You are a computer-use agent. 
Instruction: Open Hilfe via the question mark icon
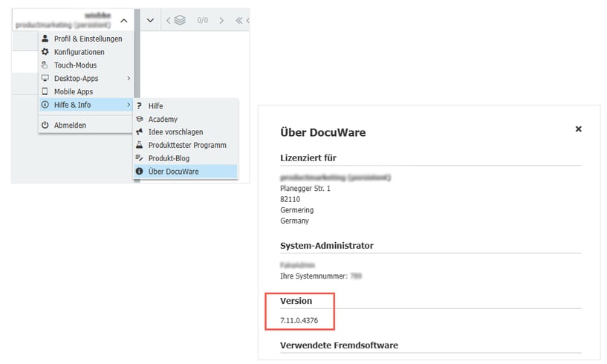[139, 106]
